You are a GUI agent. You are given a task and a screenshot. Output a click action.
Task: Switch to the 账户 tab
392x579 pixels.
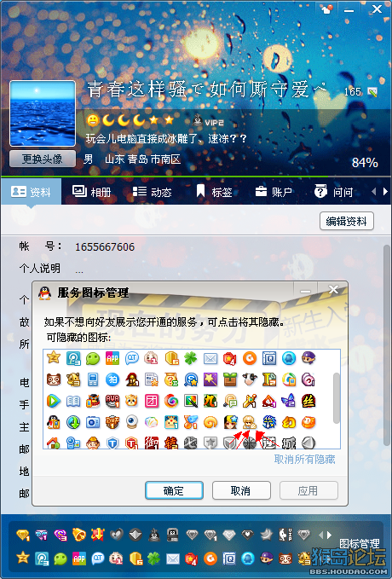pos(274,192)
